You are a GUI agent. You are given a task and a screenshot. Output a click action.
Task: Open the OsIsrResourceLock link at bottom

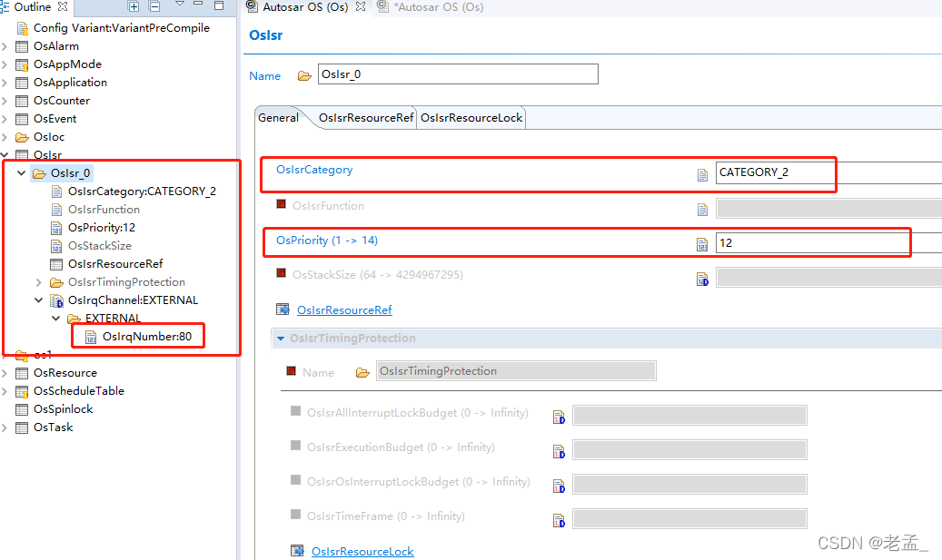(362, 551)
